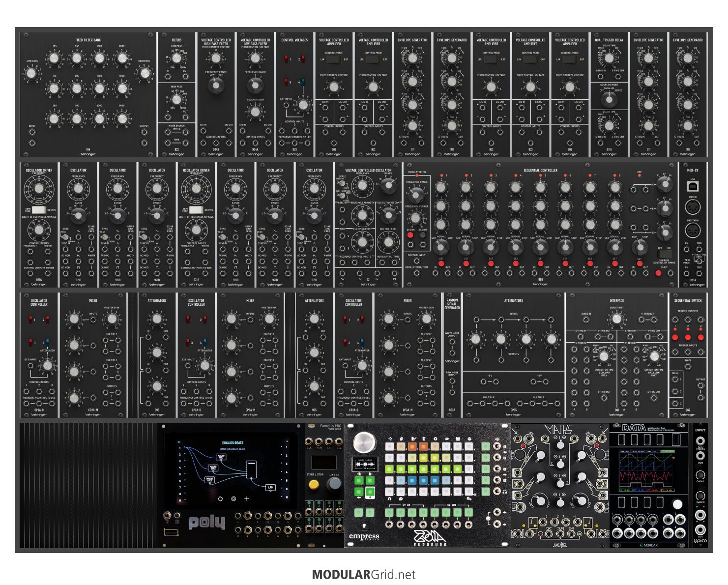Image resolution: width=728 pixels, height=585 pixels.
Task: Click the DATA logo on the Mordax module
Action: (x=634, y=428)
